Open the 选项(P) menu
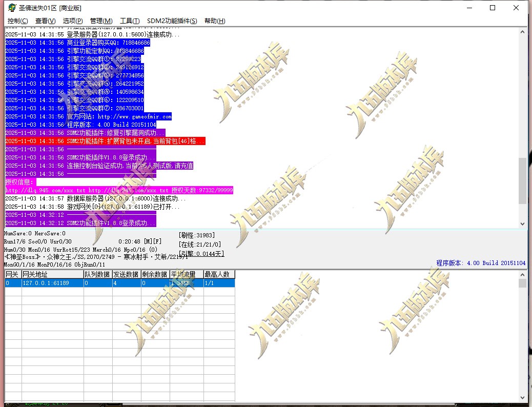The height and width of the screenshot is (407, 532). click(73, 21)
